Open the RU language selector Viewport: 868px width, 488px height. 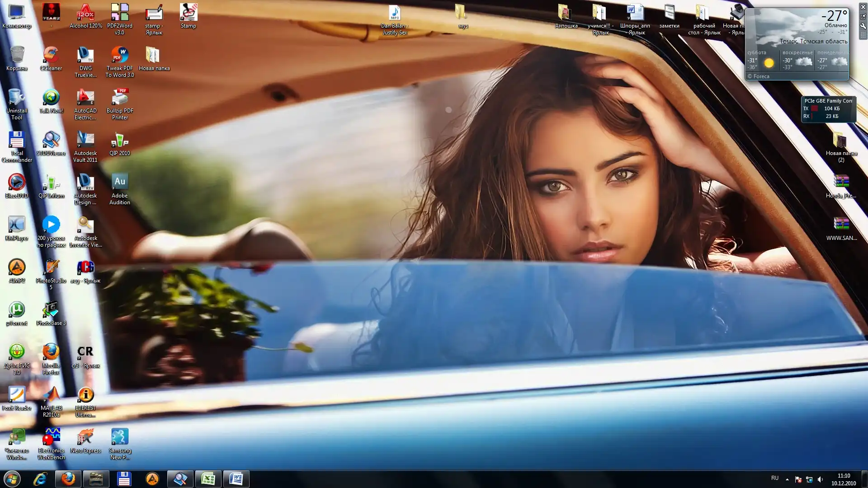click(775, 478)
